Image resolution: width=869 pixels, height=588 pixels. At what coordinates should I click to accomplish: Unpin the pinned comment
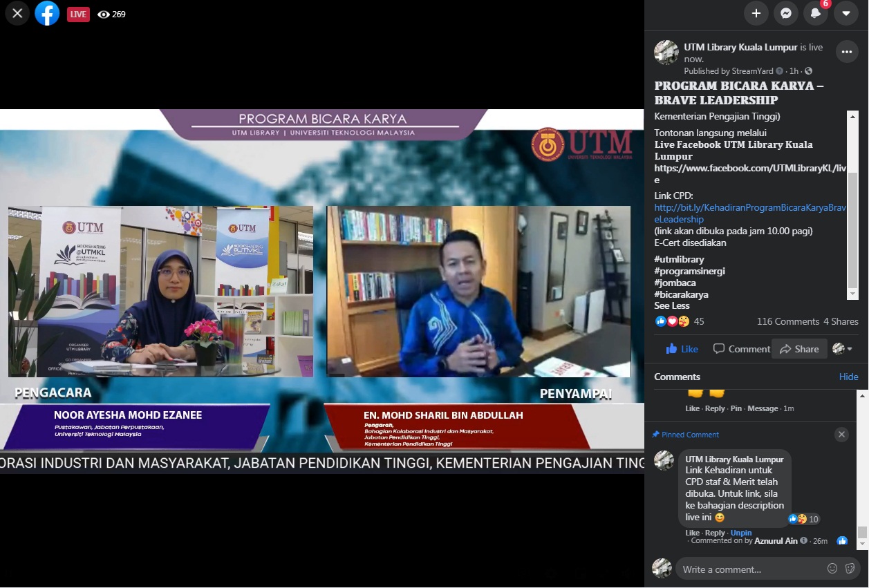(741, 533)
